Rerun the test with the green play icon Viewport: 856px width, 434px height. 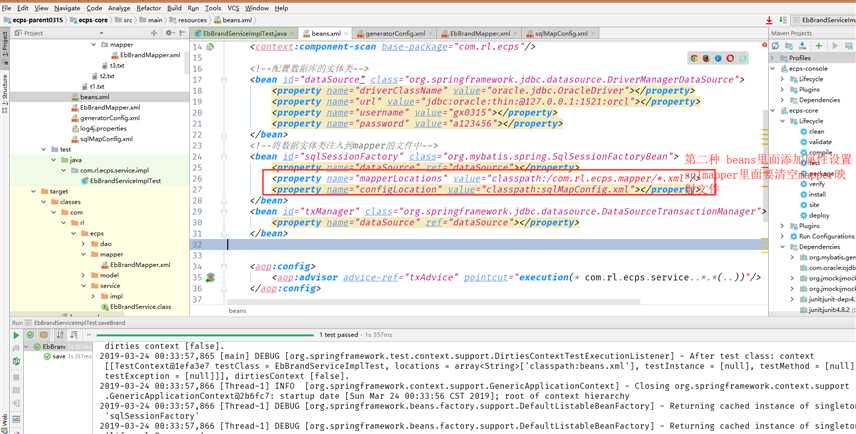pyautogui.click(x=16, y=335)
